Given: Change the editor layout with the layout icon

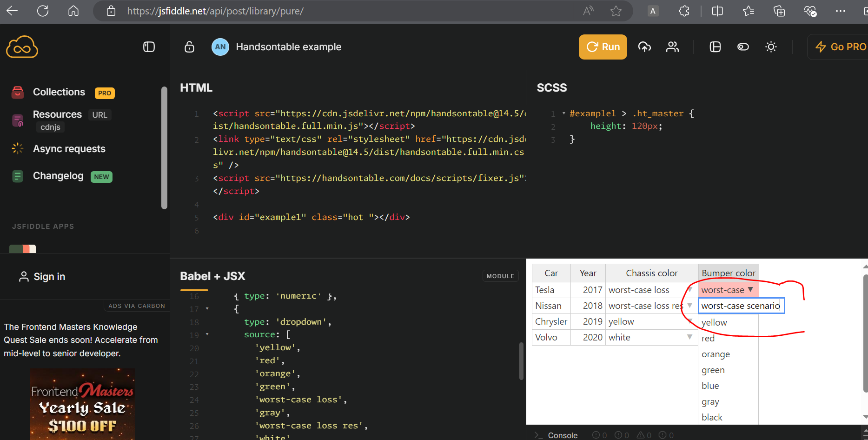Looking at the screenshot, I should 715,47.
